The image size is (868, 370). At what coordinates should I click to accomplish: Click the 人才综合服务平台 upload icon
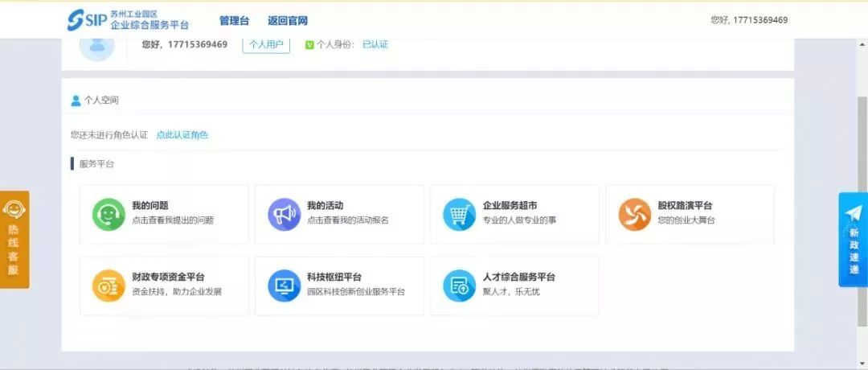[x=460, y=286]
